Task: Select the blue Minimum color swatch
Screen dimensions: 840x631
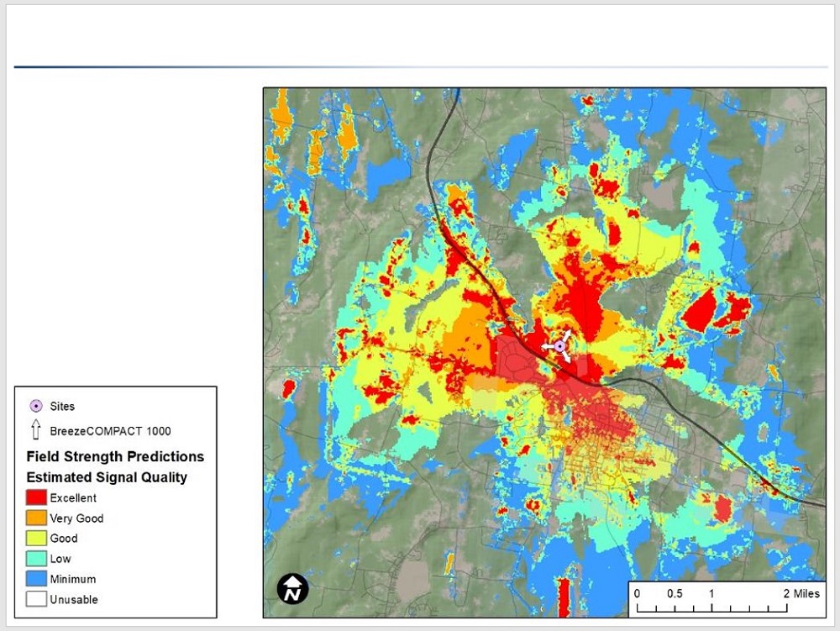Action: coord(36,579)
